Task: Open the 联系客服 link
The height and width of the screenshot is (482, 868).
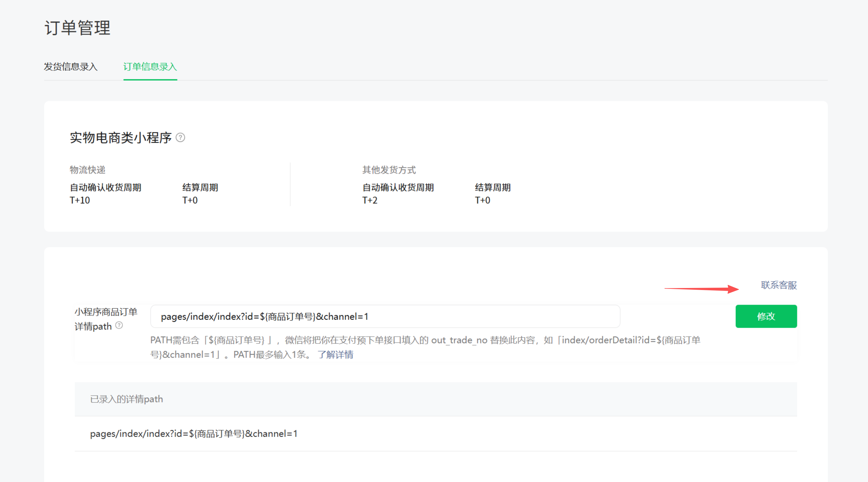Action: (x=778, y=285)
